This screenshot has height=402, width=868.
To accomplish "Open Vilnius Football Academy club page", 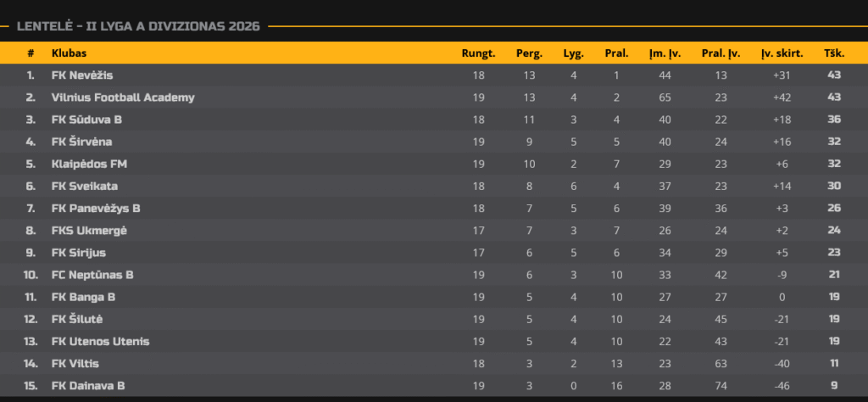I will pyautogui.click(x=123, y=98).
